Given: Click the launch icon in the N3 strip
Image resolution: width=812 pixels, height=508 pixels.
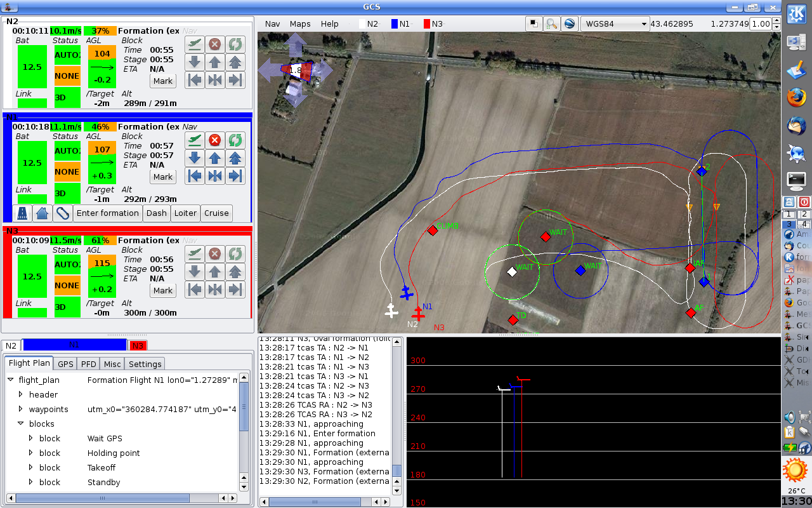Looking at the screenshot, I should pyautogui.click(x=195, y=253).
